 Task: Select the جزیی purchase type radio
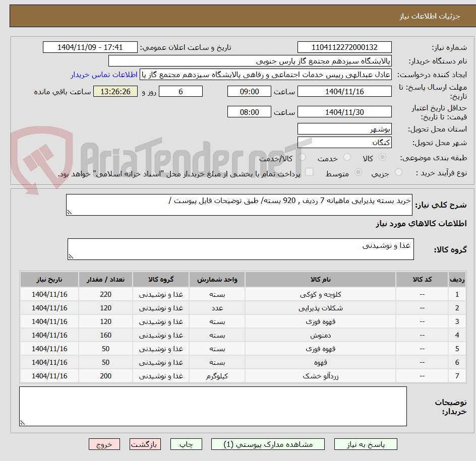[398, 172]
